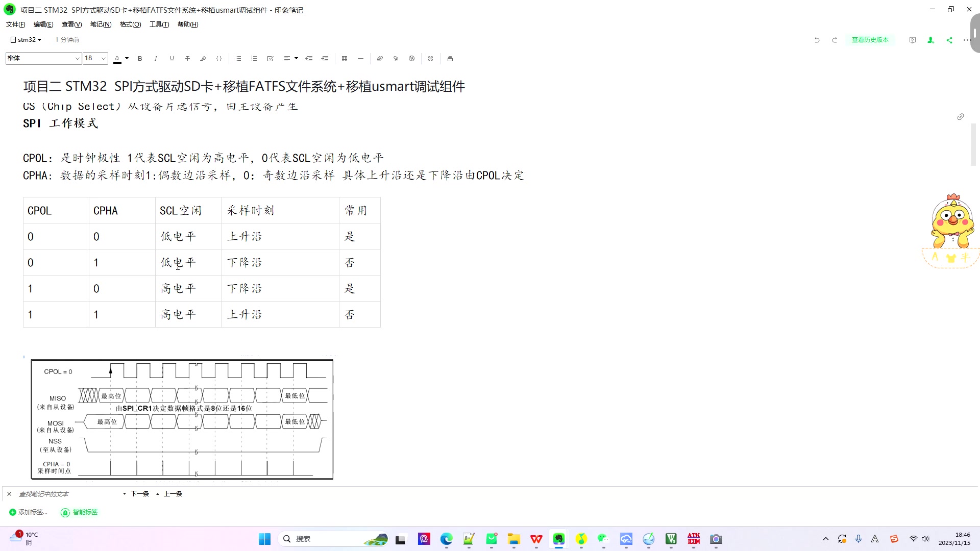Click the note title text

coord(244,87)
